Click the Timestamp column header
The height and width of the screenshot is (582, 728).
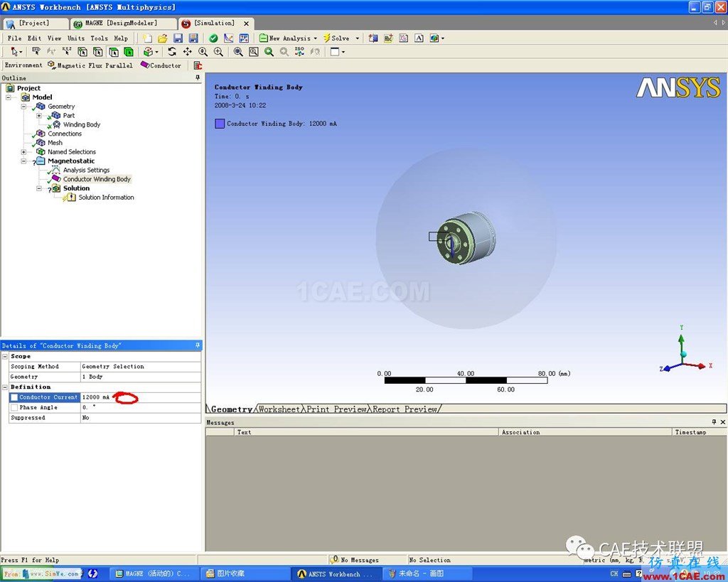click(700, 432)
